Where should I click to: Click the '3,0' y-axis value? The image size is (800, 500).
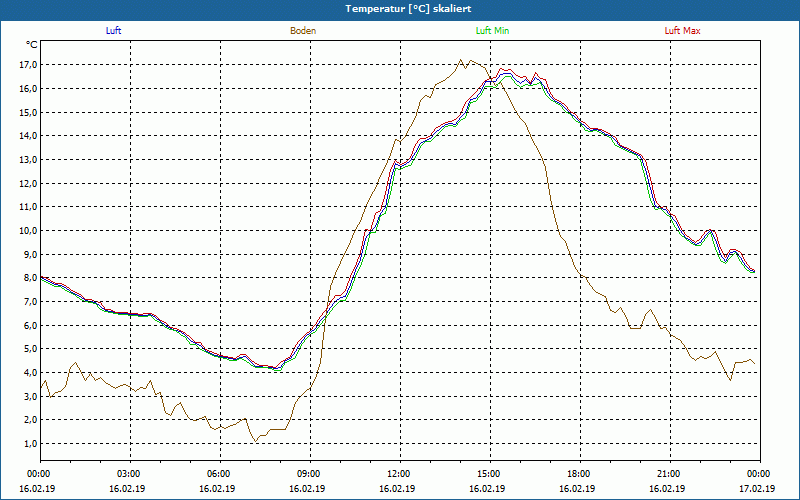31,396
